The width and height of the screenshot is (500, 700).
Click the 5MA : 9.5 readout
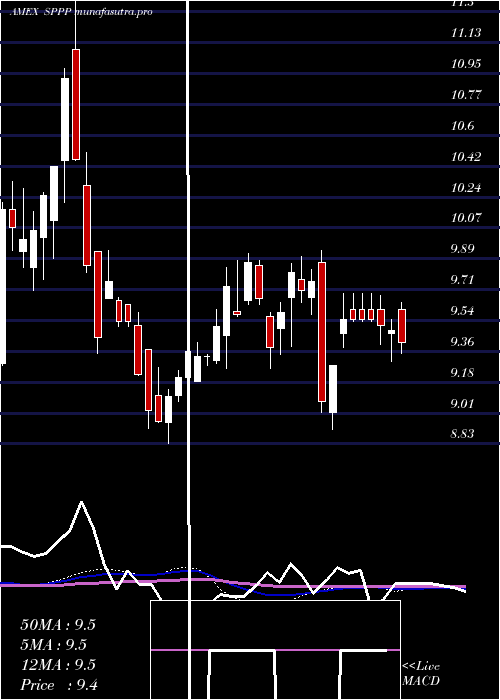[x=54, y=645]
